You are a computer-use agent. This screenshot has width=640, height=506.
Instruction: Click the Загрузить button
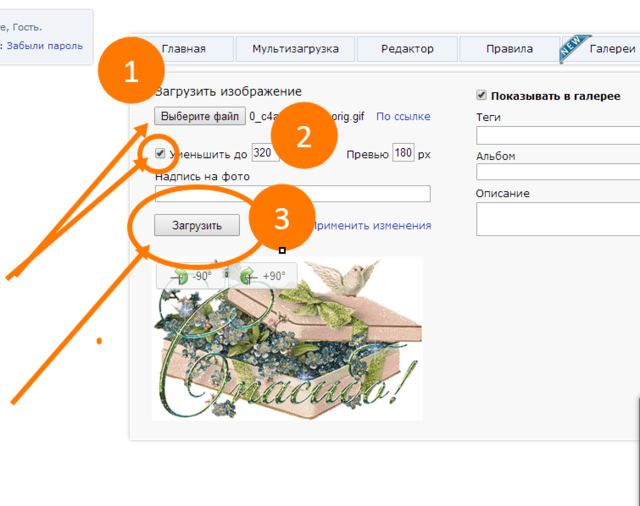coord(197,225)
